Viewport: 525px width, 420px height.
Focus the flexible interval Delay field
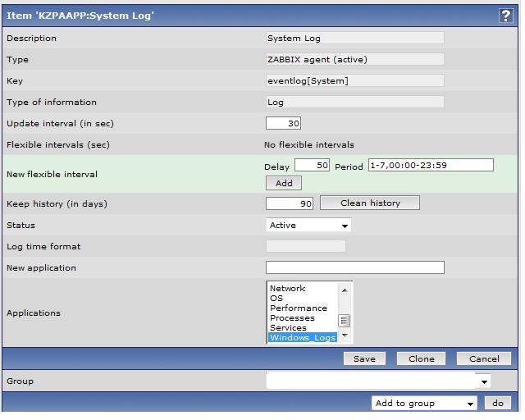coord(312,166)
